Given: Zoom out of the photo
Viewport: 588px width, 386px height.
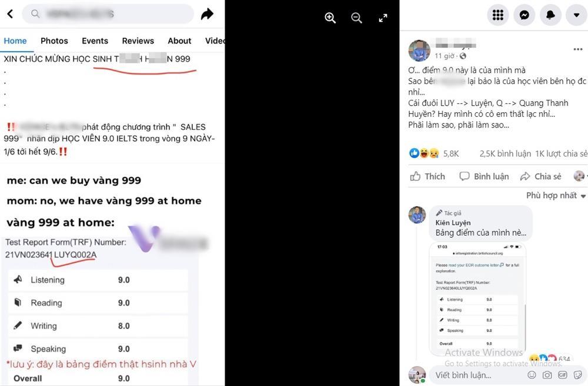Looking at the screenshot, I should pyautogui.click(x=357, y=18).
